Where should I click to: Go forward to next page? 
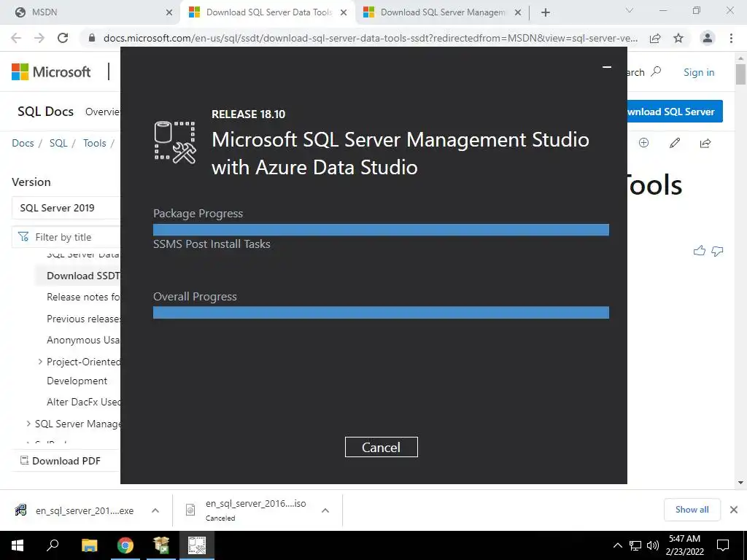tap(39, 38)
